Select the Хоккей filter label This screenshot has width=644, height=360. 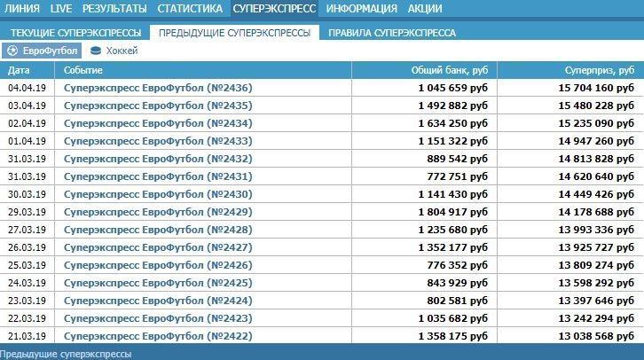click(122, 51)
